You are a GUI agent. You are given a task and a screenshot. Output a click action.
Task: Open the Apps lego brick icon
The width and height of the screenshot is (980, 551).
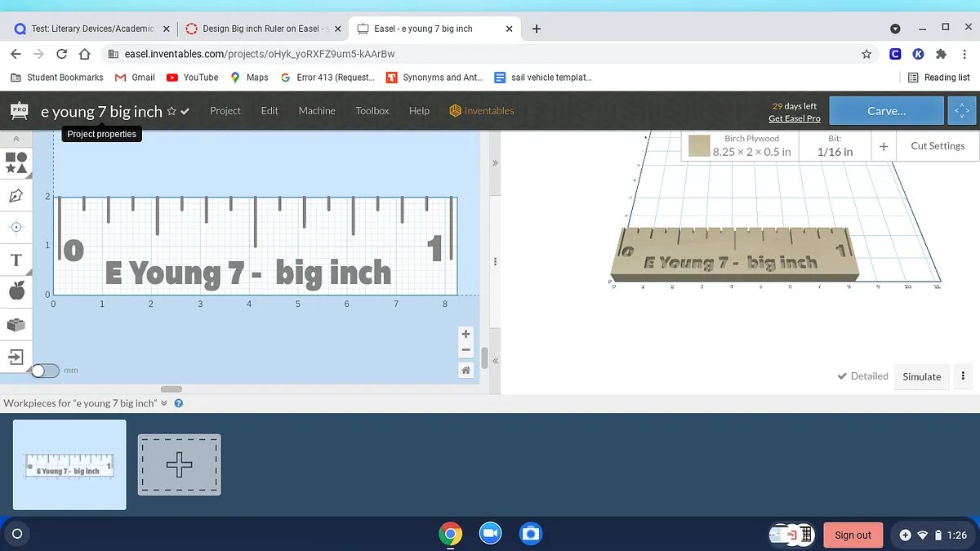pos(16,324)
